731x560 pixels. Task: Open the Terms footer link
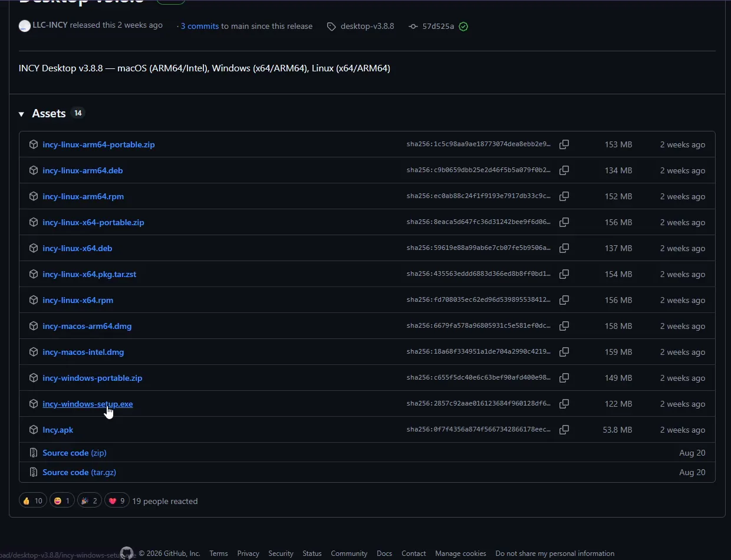point(218,554)
